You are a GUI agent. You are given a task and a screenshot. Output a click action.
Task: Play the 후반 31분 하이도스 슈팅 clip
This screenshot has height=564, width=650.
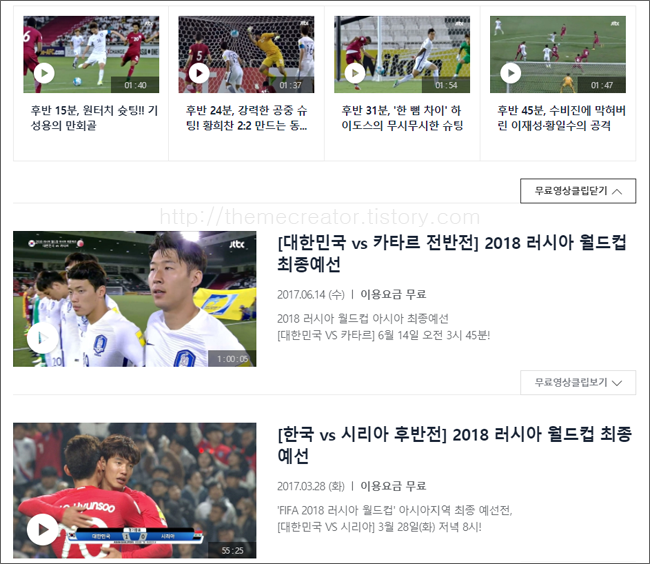tap(355, 73)
